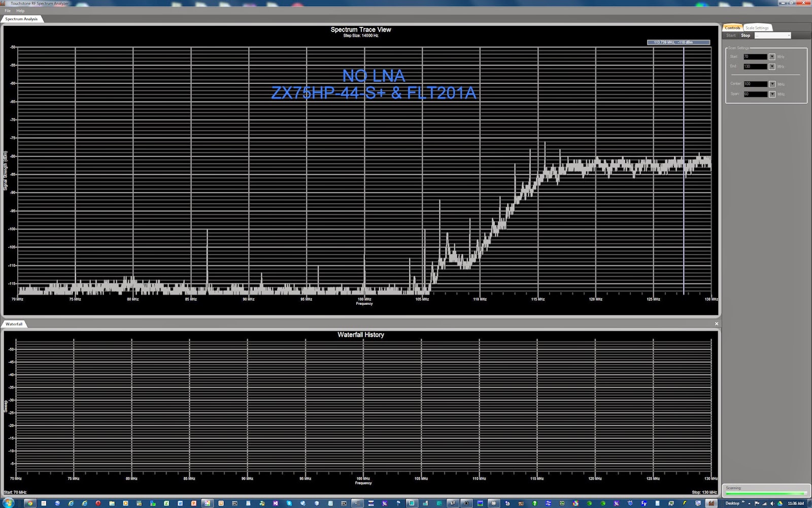Click the Windows Start orb
This screenshot has height=508, width=812.
8,503
